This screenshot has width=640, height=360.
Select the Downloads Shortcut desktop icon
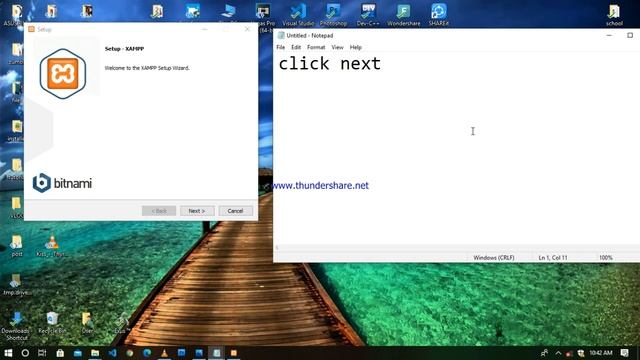(16, 326)
